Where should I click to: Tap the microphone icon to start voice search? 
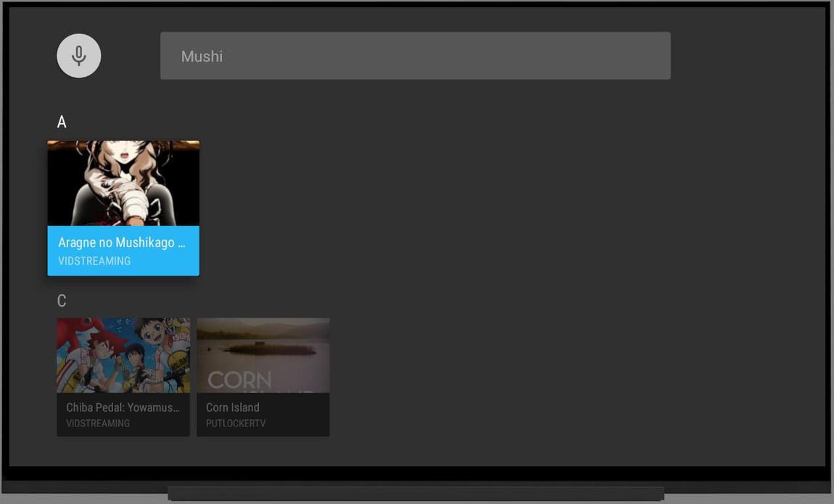pyautogui.click(x=78, y=54)
